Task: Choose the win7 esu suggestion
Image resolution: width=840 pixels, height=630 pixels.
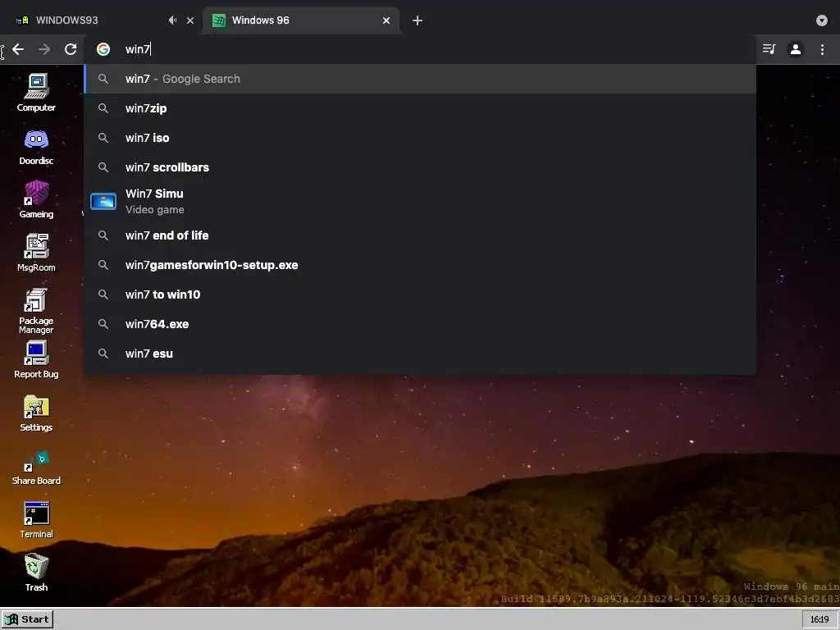Action: click(x=420, y=354)
